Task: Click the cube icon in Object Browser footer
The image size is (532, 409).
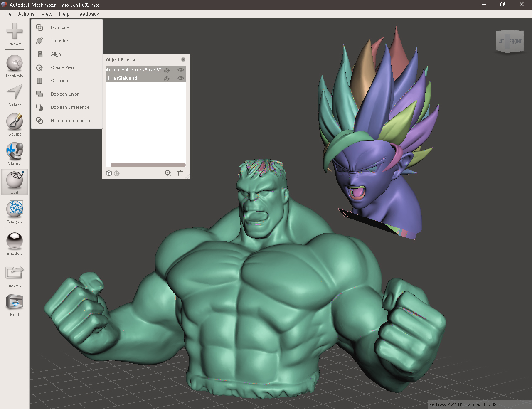Action: tap(109, 173)
